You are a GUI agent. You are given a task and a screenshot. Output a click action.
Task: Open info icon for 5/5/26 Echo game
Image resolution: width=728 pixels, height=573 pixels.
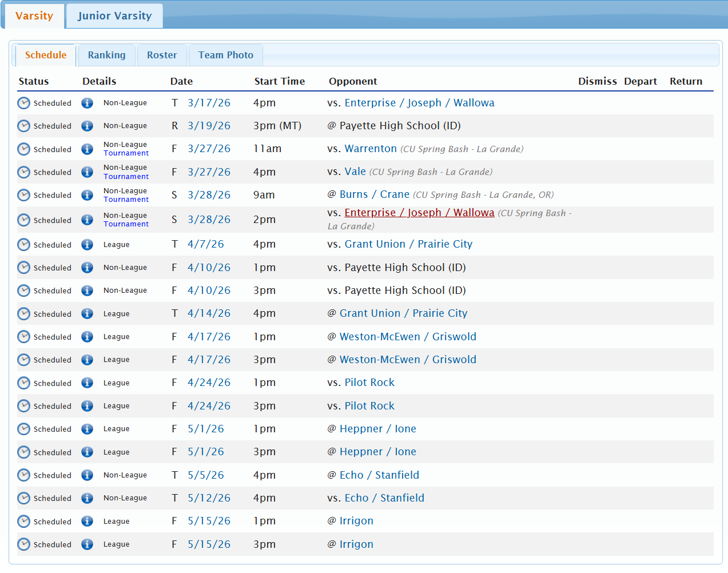pos(87,475)
